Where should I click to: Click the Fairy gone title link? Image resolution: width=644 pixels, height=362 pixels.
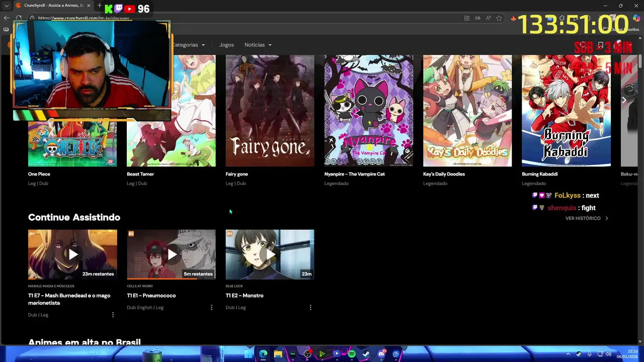point(236,174)
